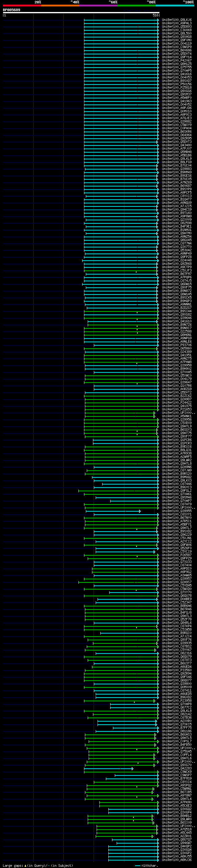Select hit label UniRef100_Q8GTQ7

(177, 840)
